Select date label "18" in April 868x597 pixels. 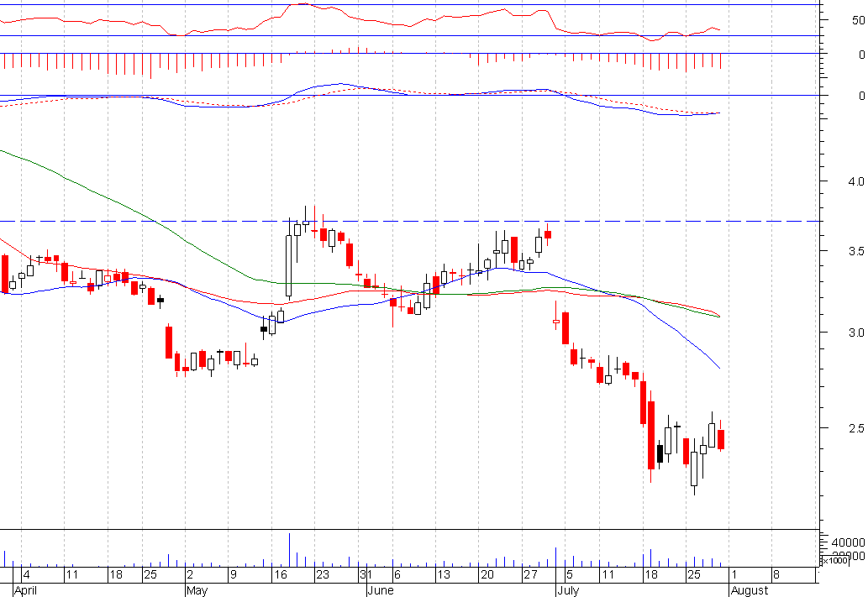tap(115, 575)
